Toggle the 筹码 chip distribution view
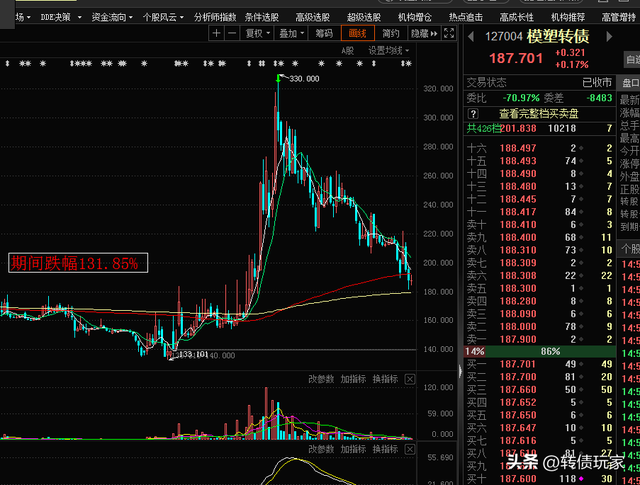 click(324, 33)
